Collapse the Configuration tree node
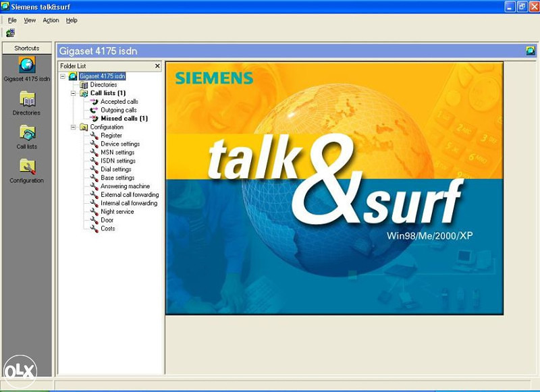 click(x=73, y=127)
